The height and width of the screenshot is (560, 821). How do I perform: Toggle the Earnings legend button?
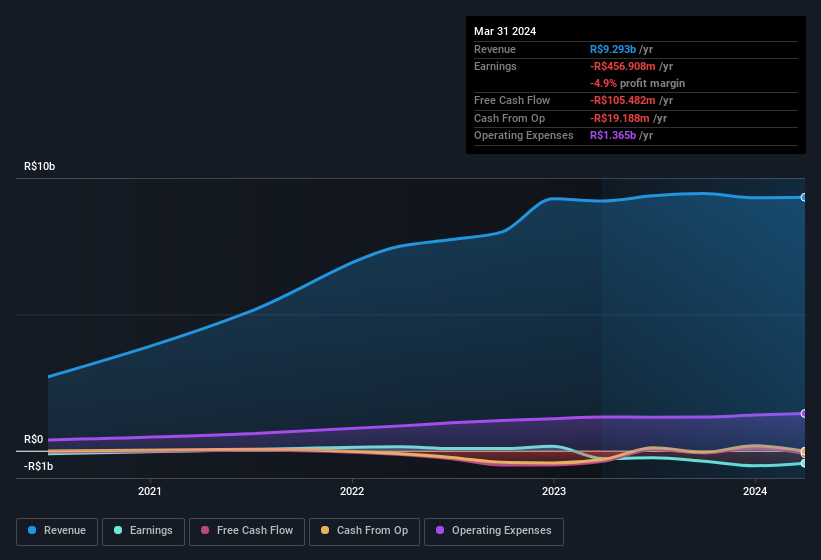coord(143,531)
